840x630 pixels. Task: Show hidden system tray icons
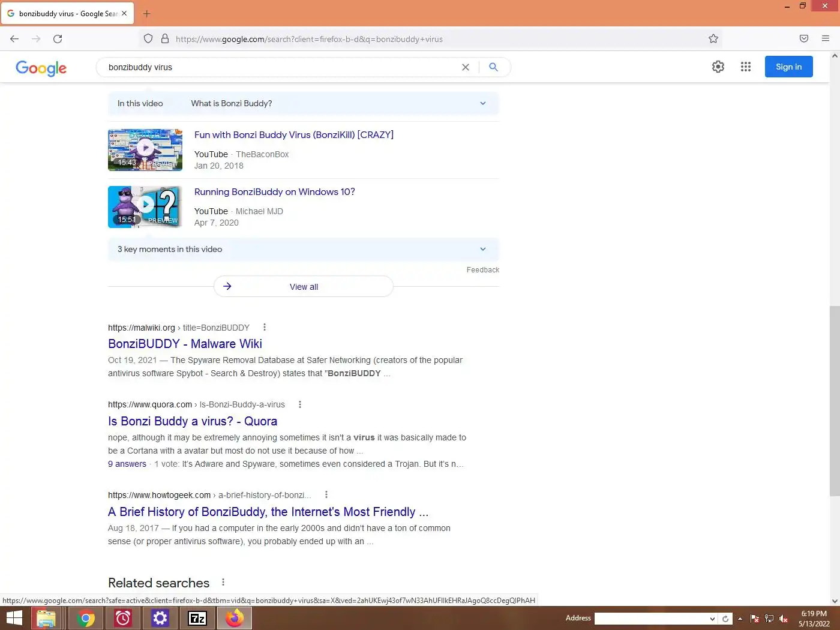tap(740, 619)
